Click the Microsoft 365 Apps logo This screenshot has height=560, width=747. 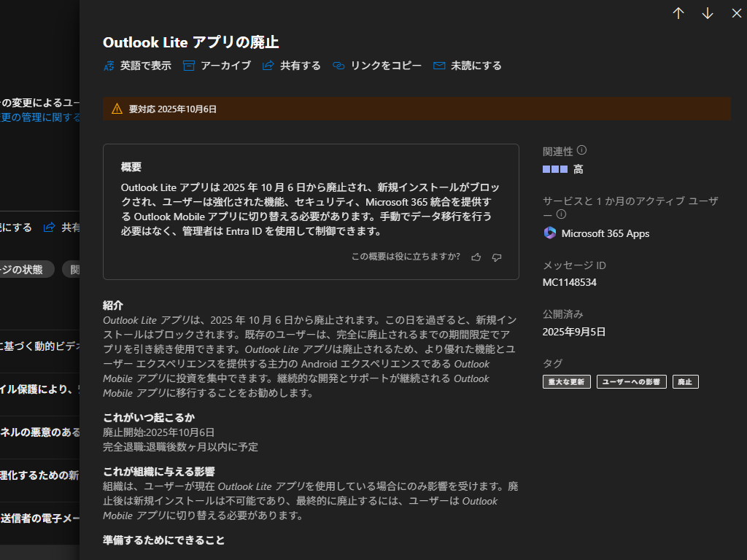coord(549,233)
